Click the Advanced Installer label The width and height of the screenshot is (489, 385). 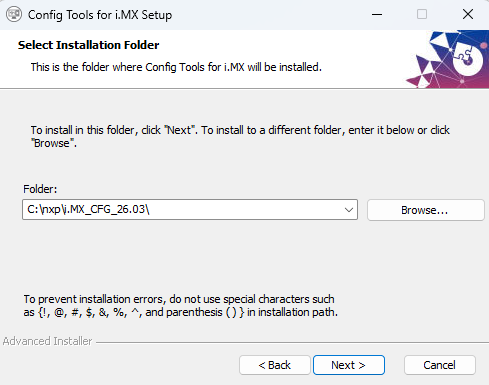click(47, 341)
